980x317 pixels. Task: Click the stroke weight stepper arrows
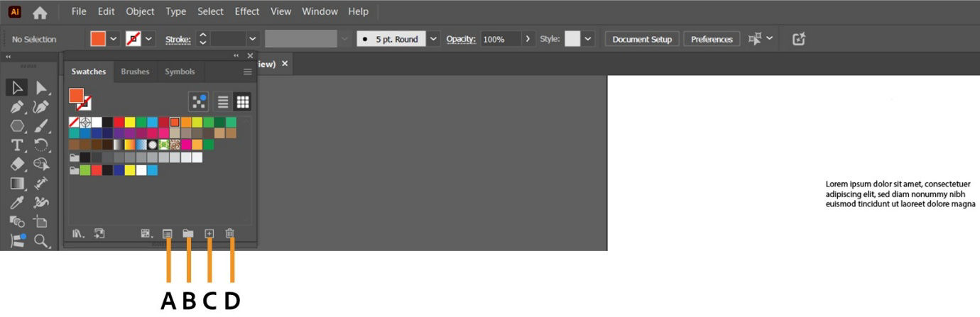click(202, 39)
